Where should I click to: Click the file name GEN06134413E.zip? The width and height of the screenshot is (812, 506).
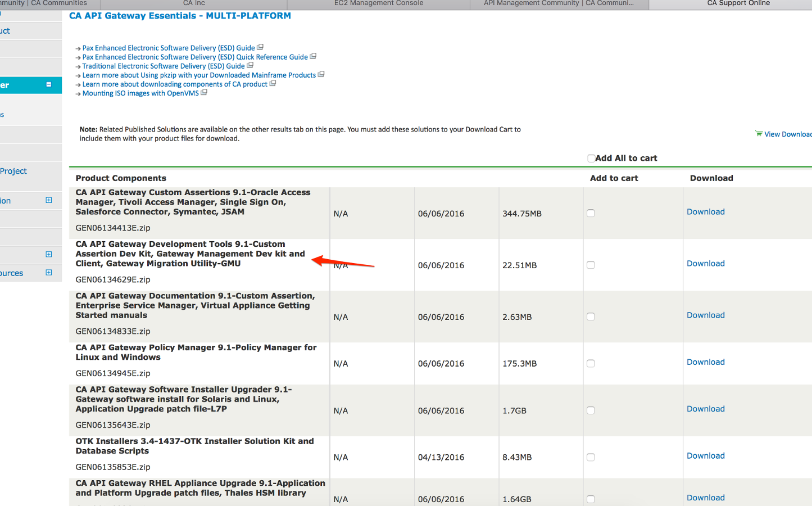point(113,228)
